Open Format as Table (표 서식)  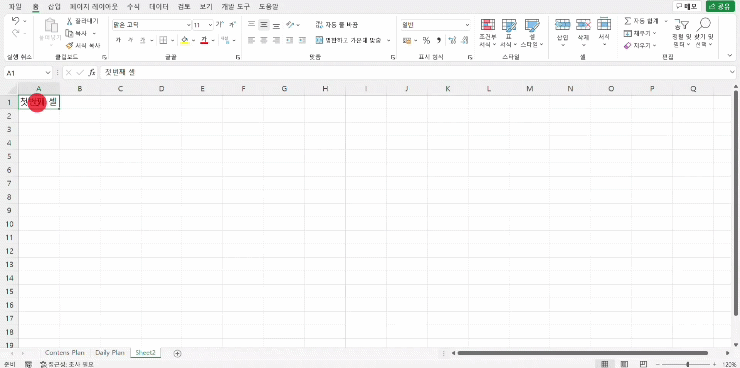pyautogui.click(x=509, y=33)
